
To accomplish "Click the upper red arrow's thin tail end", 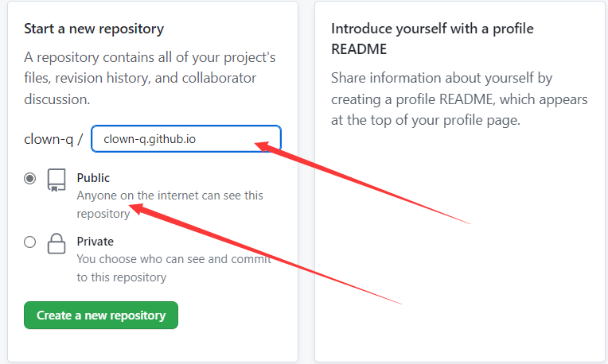I will pyautogui.click(x=469, y=223).
